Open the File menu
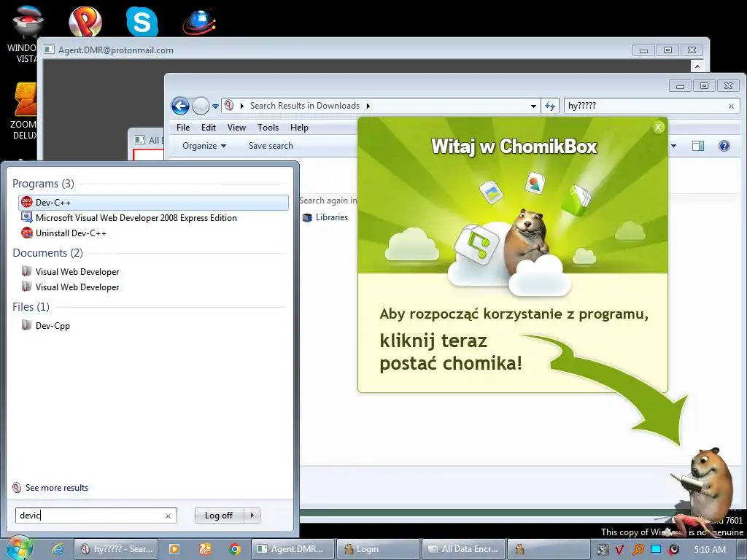Viewport: 747px width, 560px height. pyautogui.click(x=183, y=127)
